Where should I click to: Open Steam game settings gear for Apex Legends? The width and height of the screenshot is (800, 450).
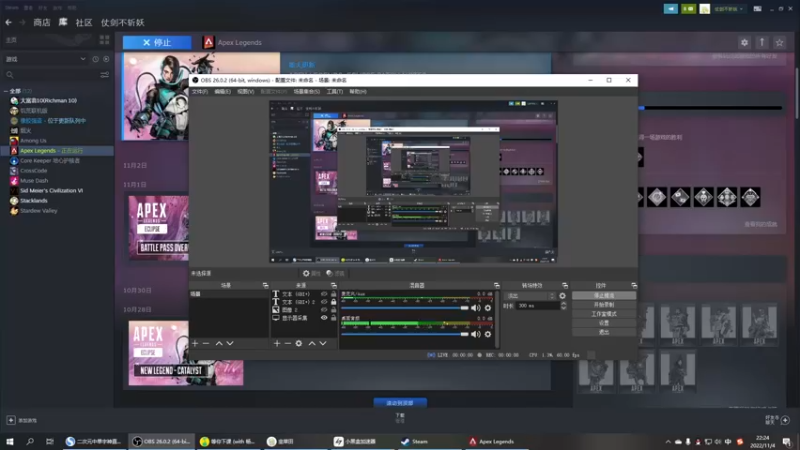tap(744, 43)
